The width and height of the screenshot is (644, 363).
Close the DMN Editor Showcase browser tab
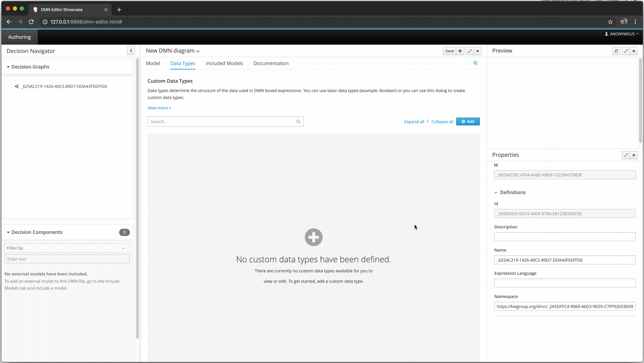(106, 10)
